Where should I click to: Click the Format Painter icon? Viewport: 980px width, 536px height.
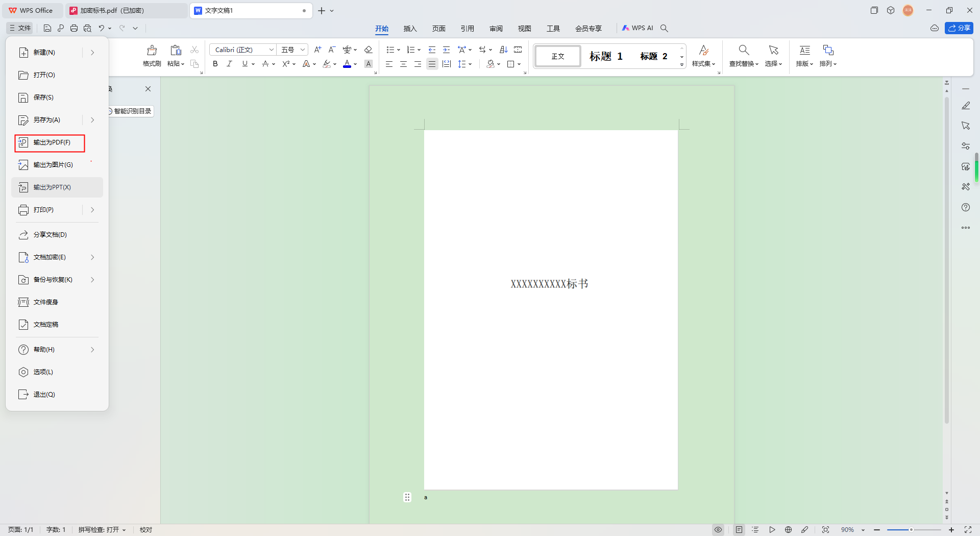(152, 51)
